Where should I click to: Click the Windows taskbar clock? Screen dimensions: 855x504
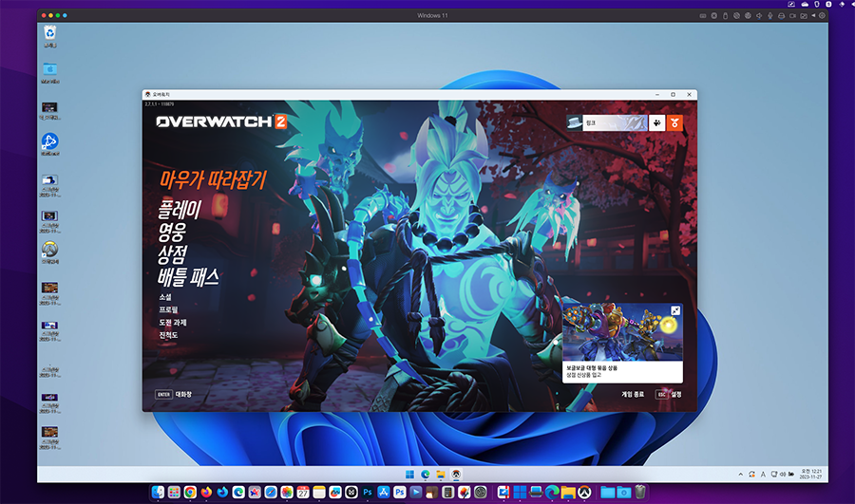tap(811, 474)
